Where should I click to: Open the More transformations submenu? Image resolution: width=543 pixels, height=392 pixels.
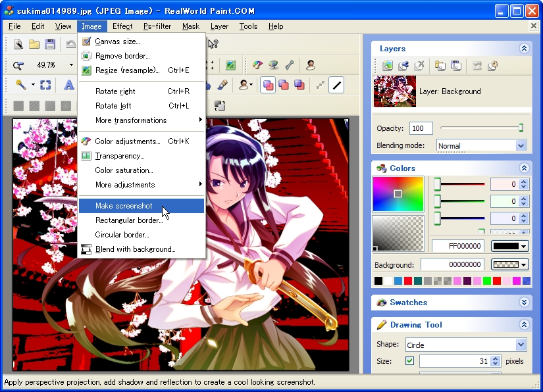(142, 120)
